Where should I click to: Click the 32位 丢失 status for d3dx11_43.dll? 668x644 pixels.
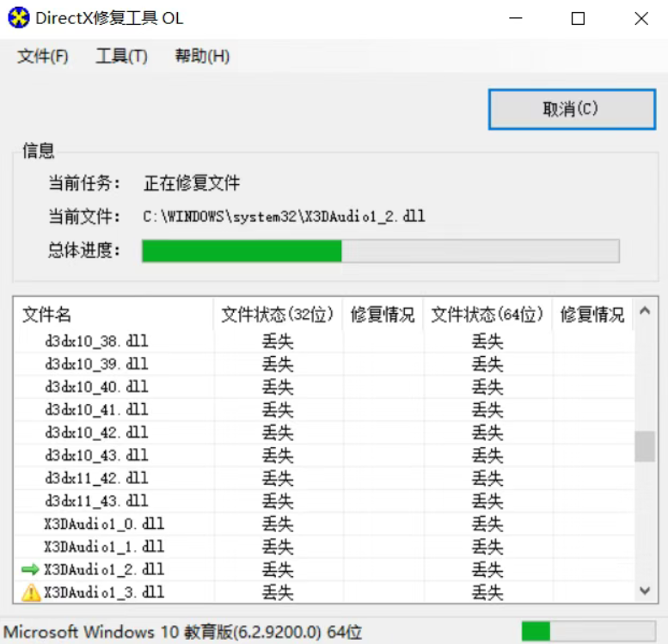[278, 501]
